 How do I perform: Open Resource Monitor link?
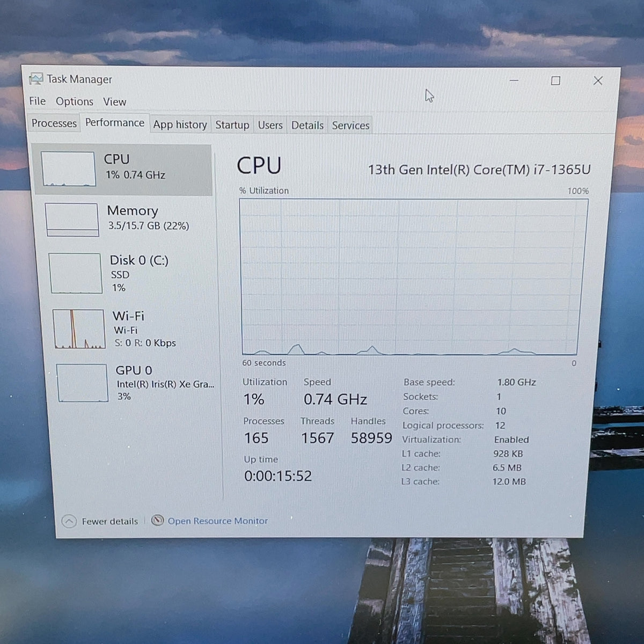(x=218, y=521)
